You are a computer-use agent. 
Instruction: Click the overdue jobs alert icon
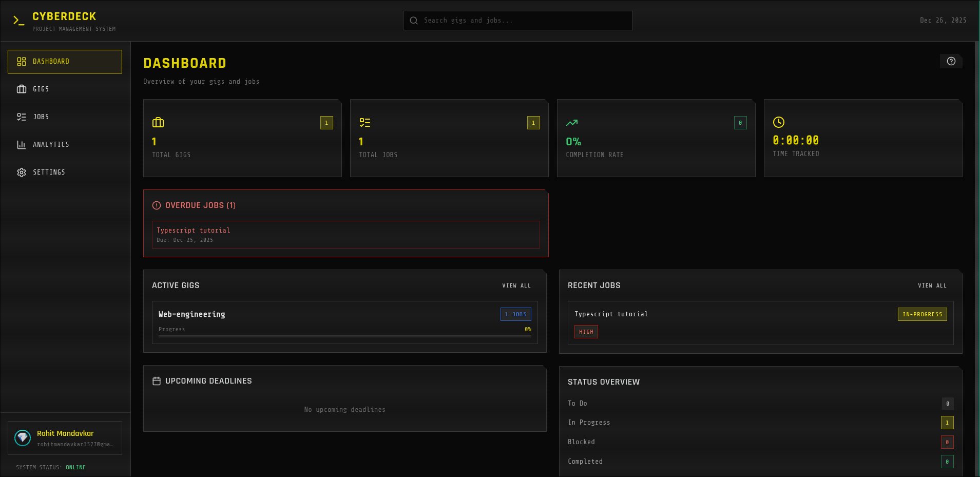(x=157, y=205)
